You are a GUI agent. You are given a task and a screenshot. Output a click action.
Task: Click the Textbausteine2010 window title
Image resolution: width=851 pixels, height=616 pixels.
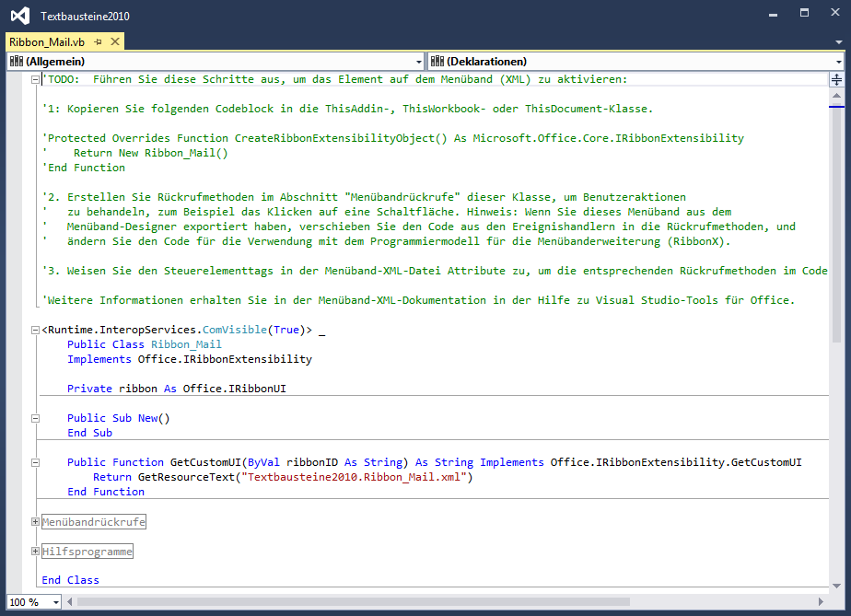pos(86,17)
